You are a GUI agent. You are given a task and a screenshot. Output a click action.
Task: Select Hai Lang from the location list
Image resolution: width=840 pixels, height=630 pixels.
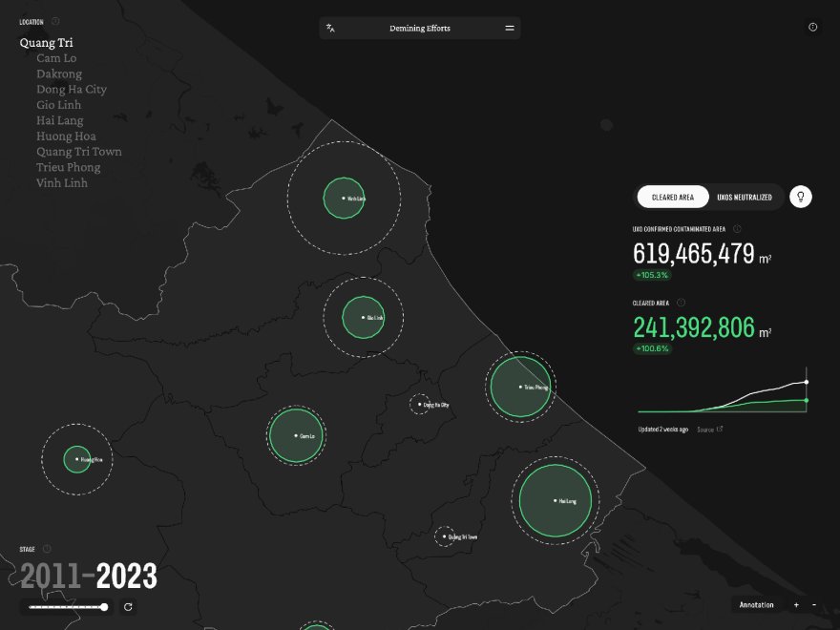point(60,120)
